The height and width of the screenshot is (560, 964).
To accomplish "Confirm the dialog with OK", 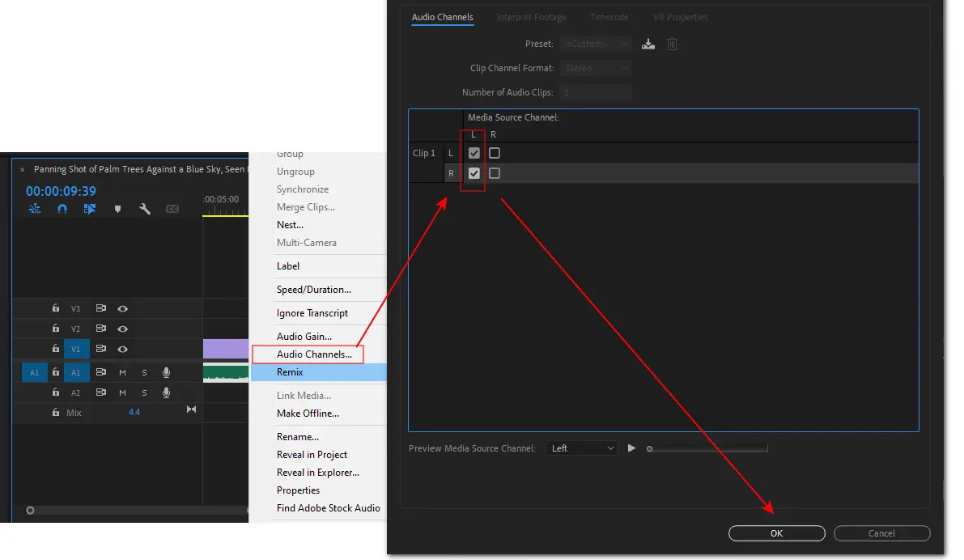I will click(776, 533).
